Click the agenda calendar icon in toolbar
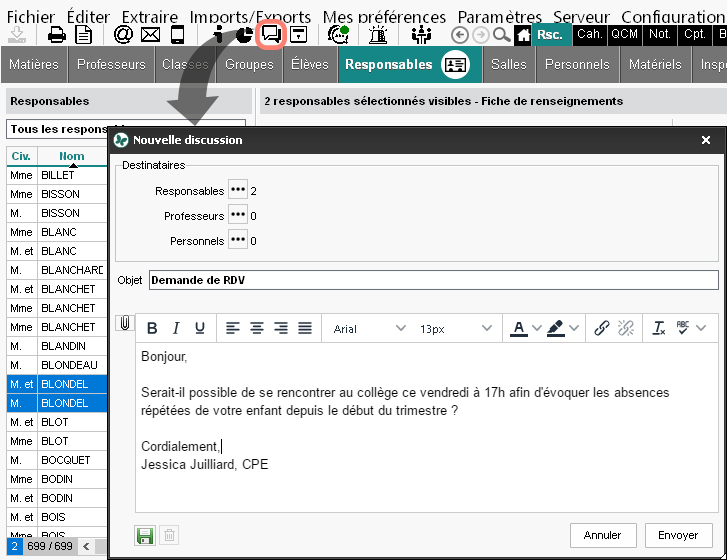Viewport: 728px width, 560px height. 298,35
